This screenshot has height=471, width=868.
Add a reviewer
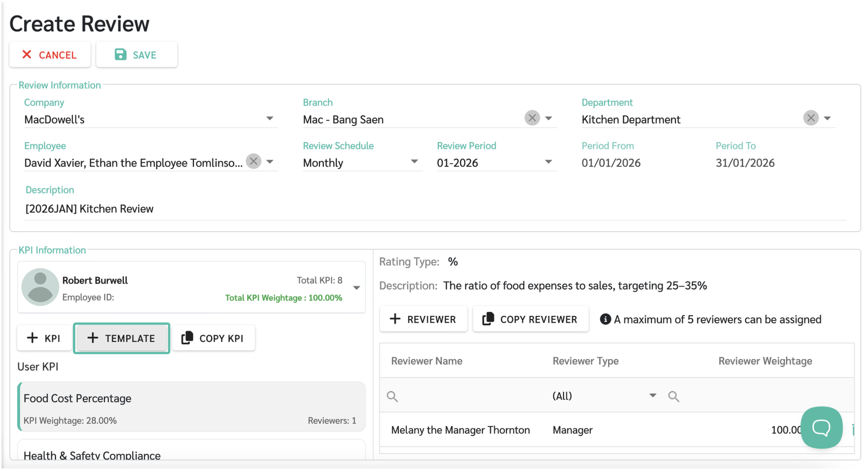423,319
